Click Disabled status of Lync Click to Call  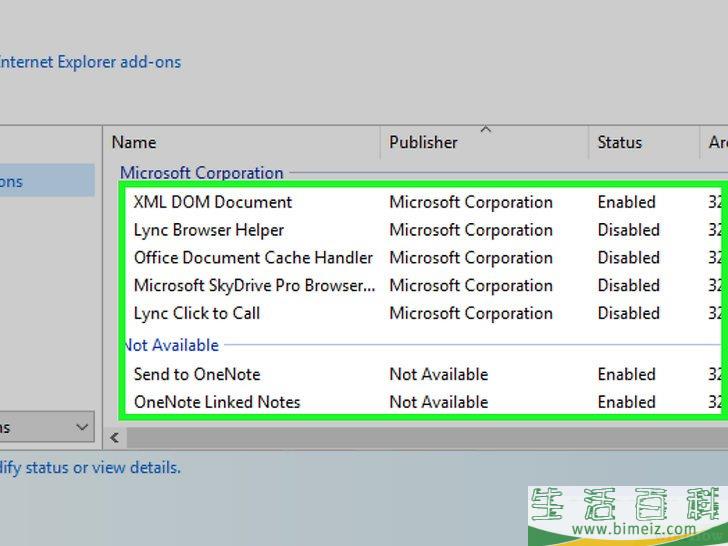coord(628,313)
